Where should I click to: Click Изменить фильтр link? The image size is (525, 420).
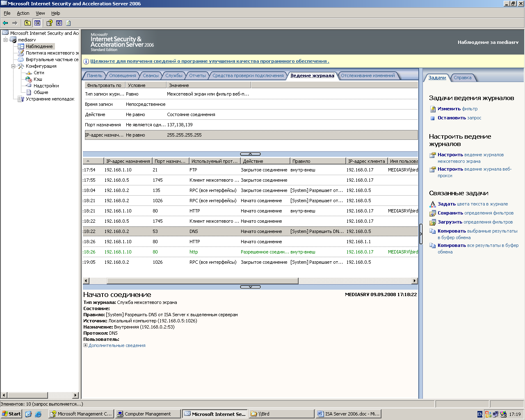point(457,109)
